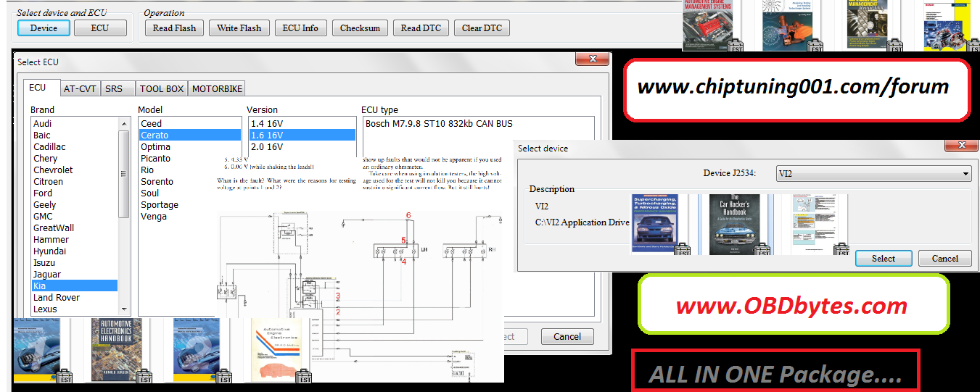The width and height of the screenshot is (980, 392).
Task: Close the Select ECU dialog
Action: [x=592, y=59]
